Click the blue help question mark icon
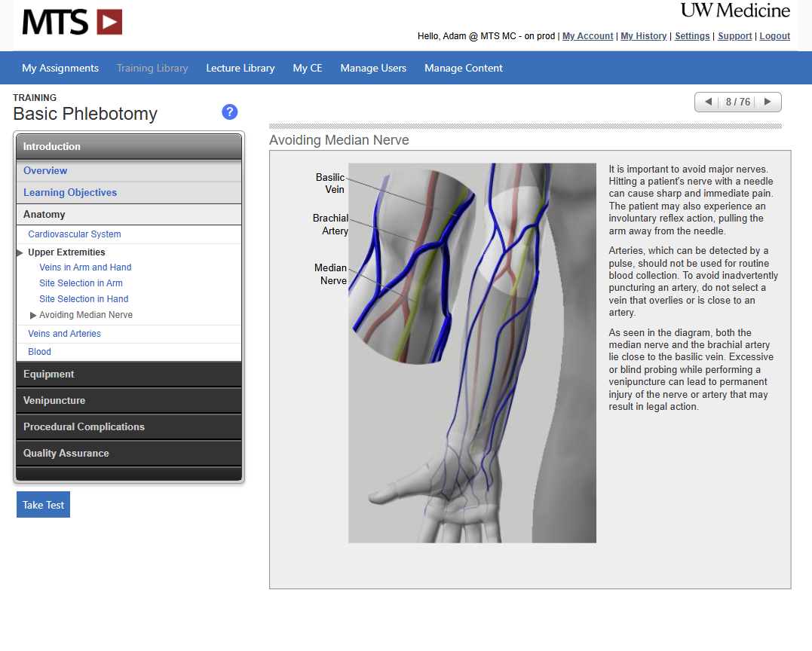 click(x=230, y=112)
